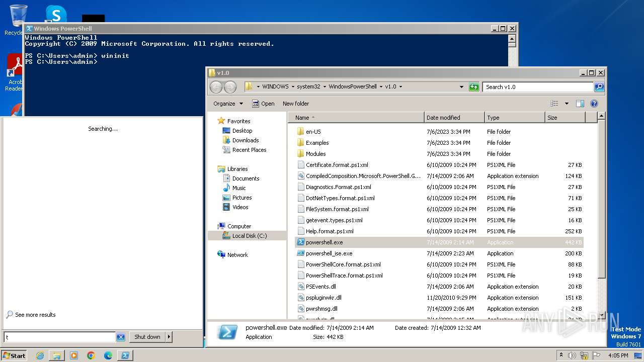Click the green refresh button in address bar
Screen dimensions: 644x362
(x=474, y=87)
